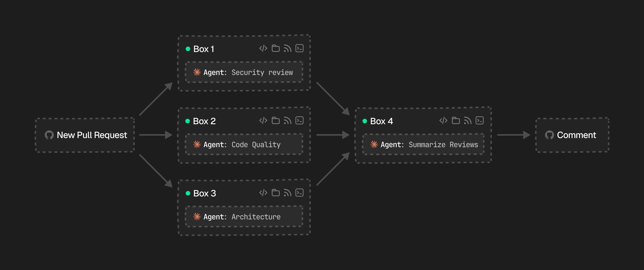Image resolution: width=644 pixels, height=270 pixels.
Task: Click the green status dot of Box 1
Action: pos(188,49)
